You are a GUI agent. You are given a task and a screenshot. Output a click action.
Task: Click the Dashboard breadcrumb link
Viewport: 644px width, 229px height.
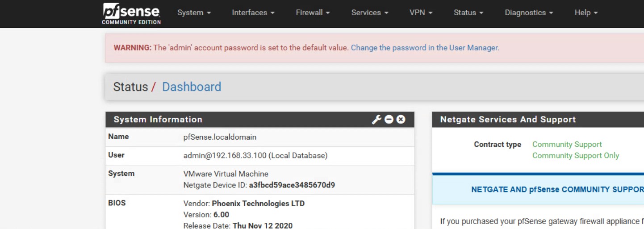pos(191,87)
